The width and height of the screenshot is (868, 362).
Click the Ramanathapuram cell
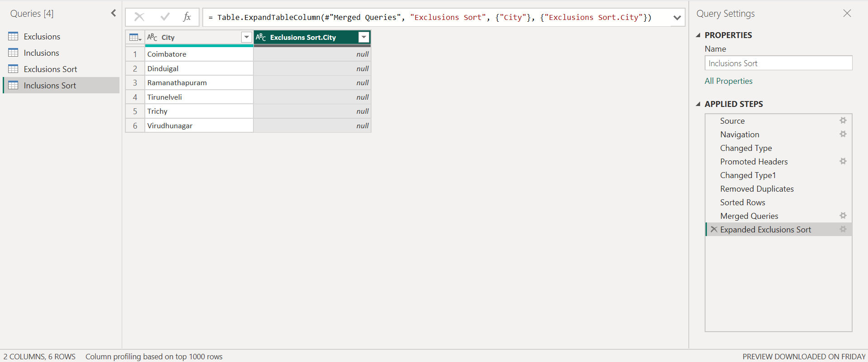click(199, 82)
